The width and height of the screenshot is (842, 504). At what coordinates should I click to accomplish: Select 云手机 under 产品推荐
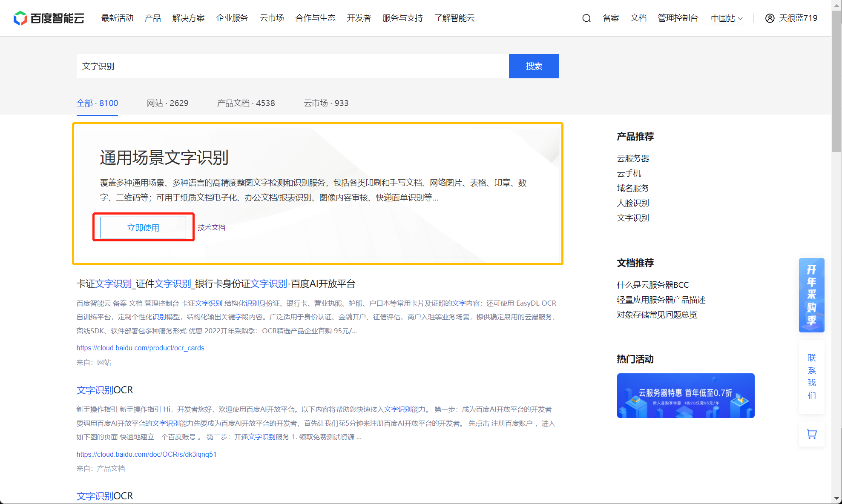click(x=629, y=173)
